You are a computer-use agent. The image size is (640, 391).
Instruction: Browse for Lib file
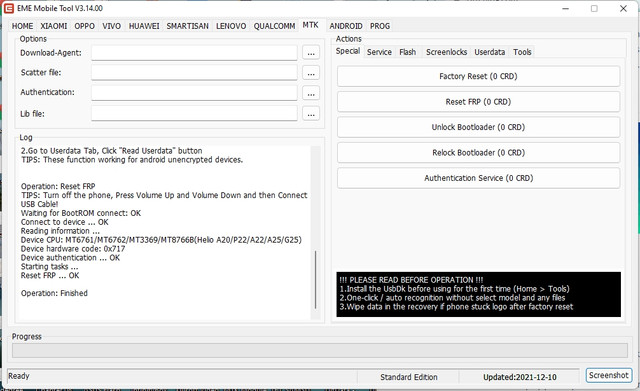(x=311, y=113)
